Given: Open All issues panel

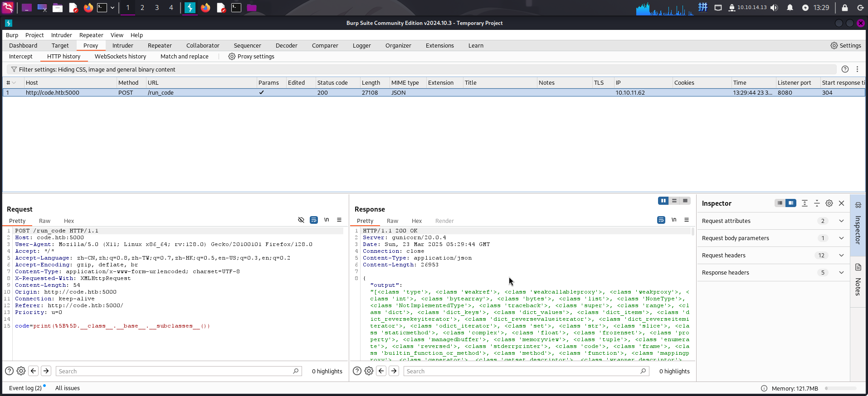Looking at the screenshot, I should (68, 388).
